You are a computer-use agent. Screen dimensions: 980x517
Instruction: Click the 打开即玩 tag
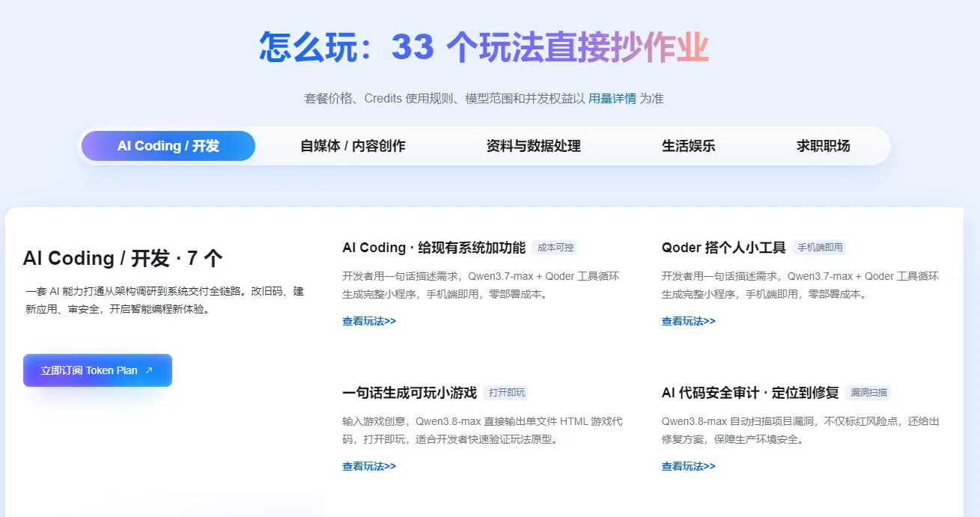pos(506,393)
